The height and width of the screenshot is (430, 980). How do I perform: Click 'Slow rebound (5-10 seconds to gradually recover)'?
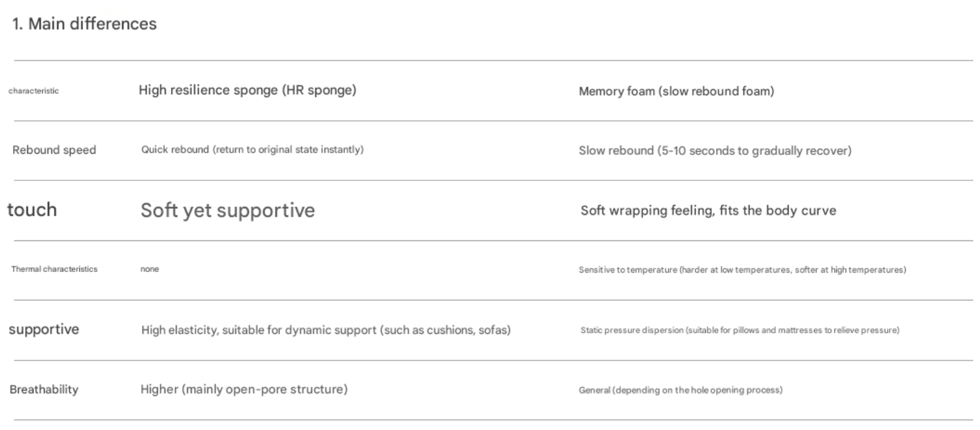coord(714,151)
